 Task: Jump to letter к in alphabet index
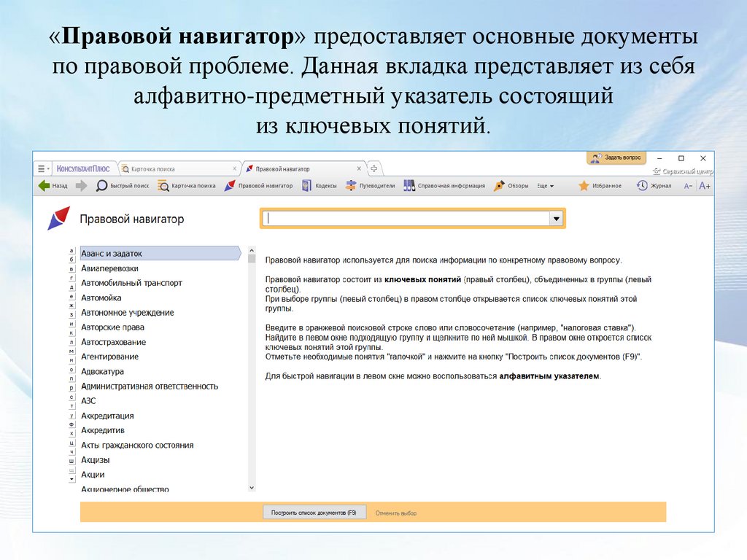pos(72,332)
